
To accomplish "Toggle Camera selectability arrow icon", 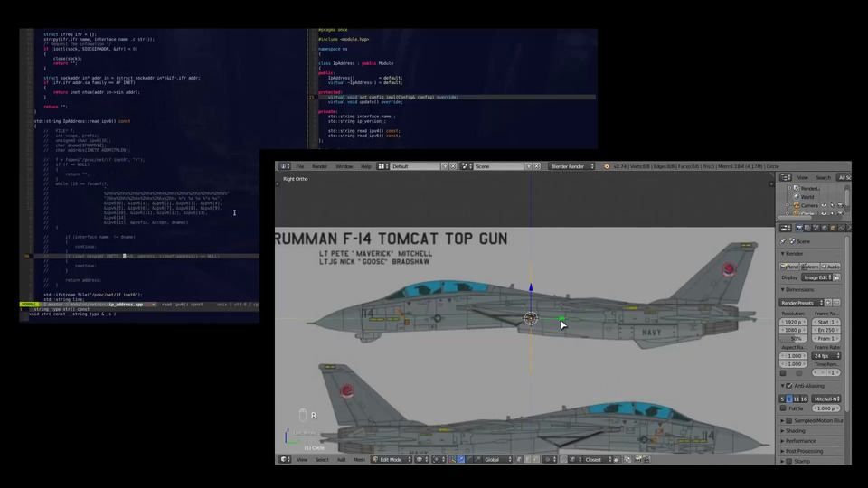I will coord(832,205).
